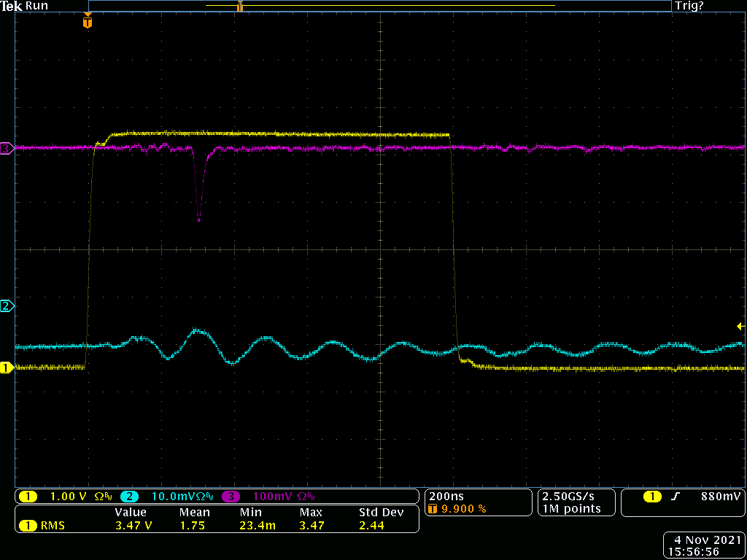Click the channel 3 badge in scale readout
The image size is (747, 560).
(232, 497)
